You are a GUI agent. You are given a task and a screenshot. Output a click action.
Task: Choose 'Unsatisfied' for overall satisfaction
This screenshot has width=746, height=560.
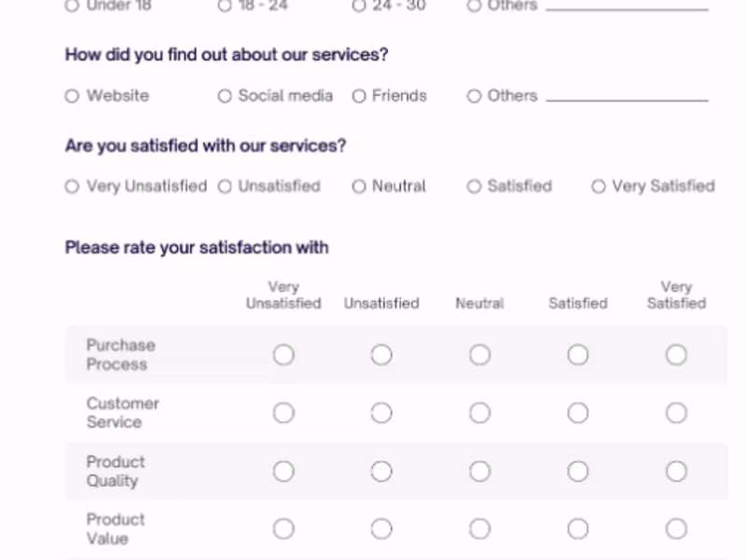224,186
